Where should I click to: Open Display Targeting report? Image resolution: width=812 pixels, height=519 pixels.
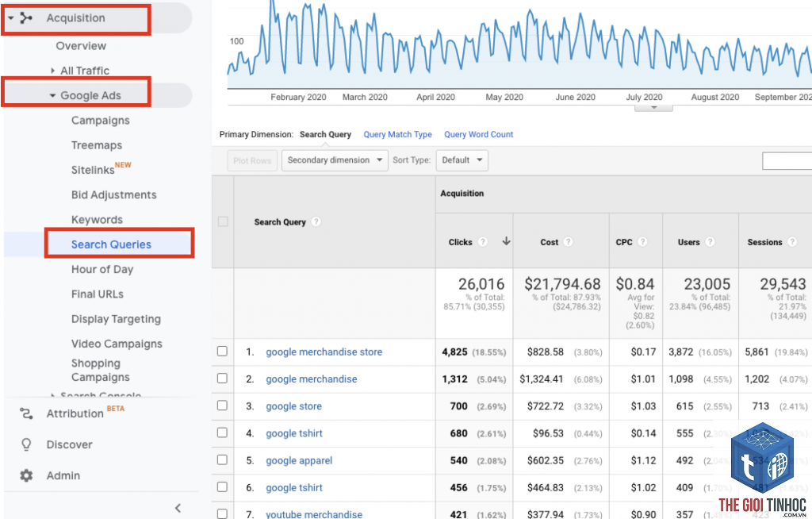click(x=116, y=319)
